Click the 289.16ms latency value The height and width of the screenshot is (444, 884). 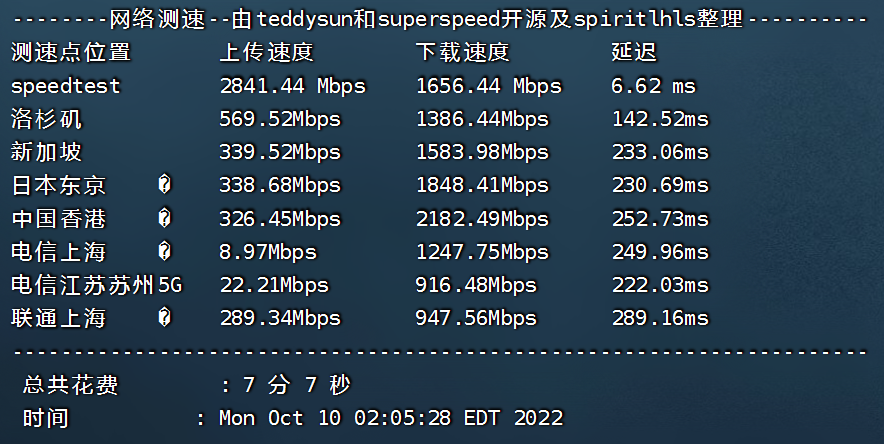tap(660, 318)
